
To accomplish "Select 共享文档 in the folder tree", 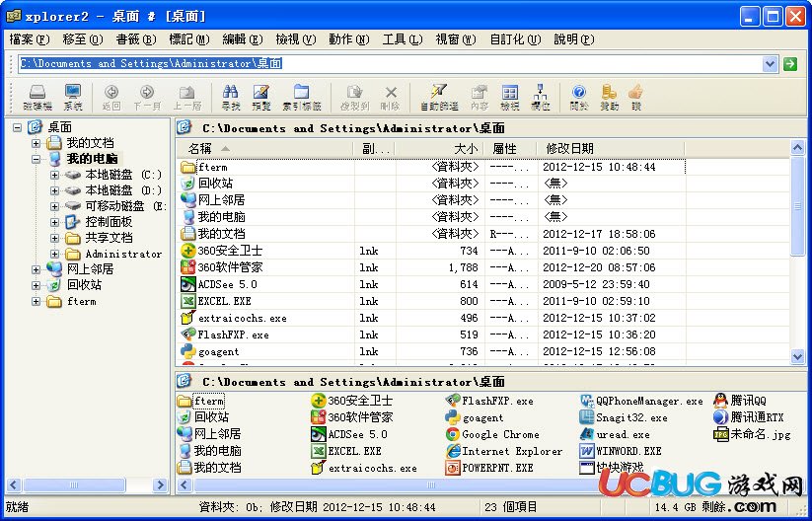I will pyautogui.click(x=109, y=238).
